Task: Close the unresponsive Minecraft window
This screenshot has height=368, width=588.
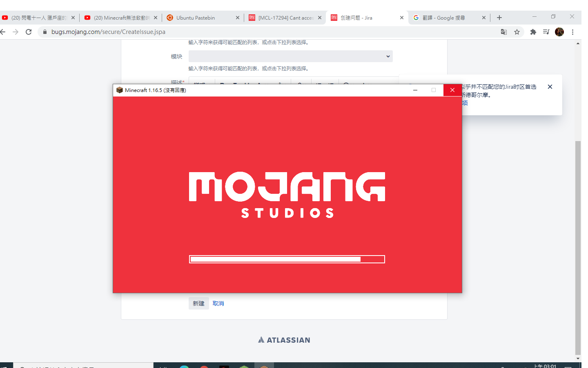Action: [452, 90]
